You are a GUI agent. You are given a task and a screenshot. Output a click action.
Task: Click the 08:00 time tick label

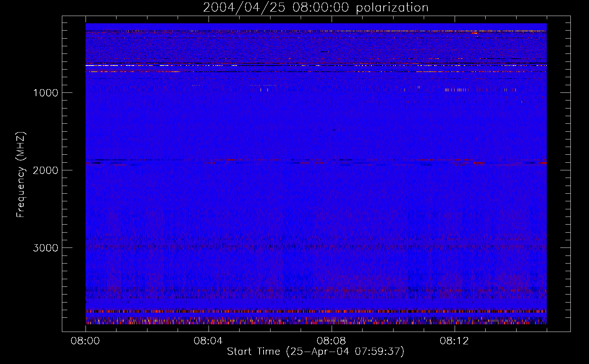pyautogui.click(x=85, y=341)
